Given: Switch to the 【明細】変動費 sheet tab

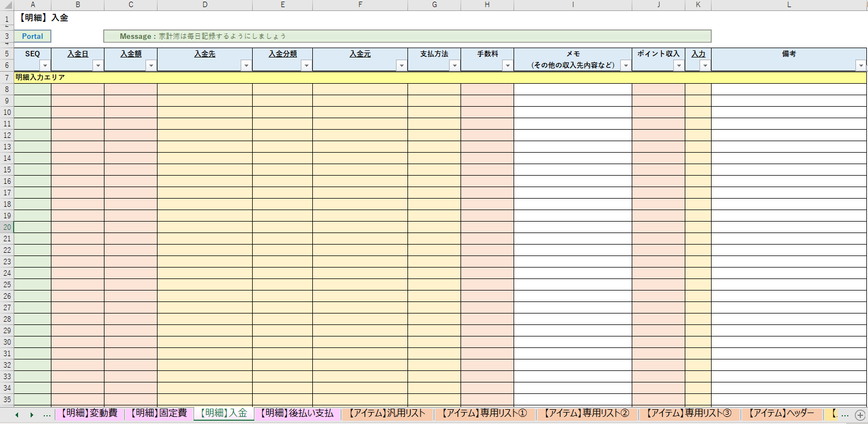Looking at the screenshot, I should 90,414.
